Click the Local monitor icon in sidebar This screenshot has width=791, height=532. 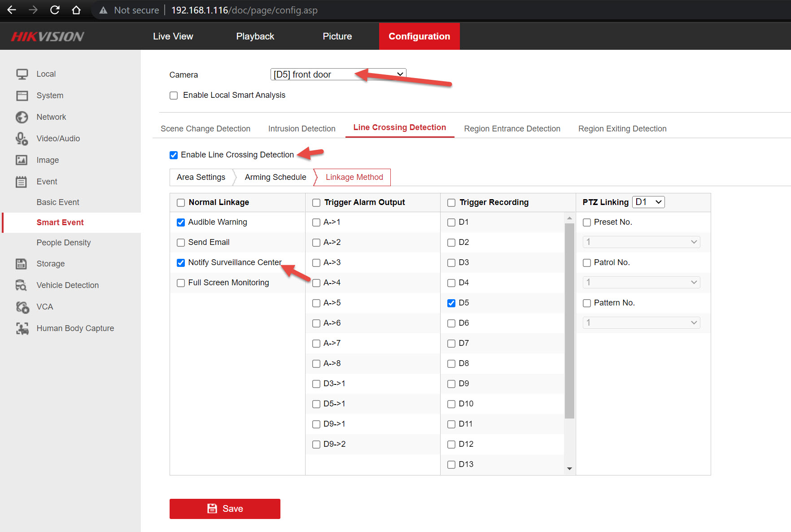(22, 74)
